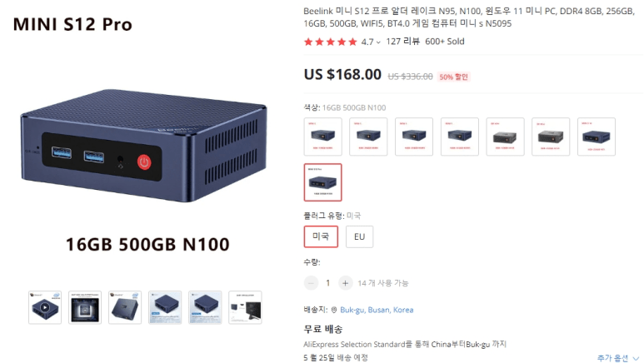Decrease quantity with the minus button
Viewport: 644px width, 363px height.
[311, 283]
